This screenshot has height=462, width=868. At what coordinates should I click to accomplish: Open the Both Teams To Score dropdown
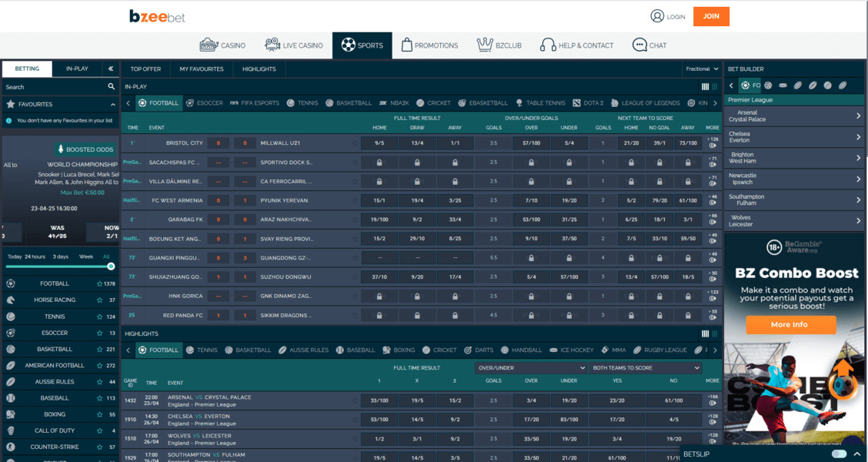click(645, 368)
